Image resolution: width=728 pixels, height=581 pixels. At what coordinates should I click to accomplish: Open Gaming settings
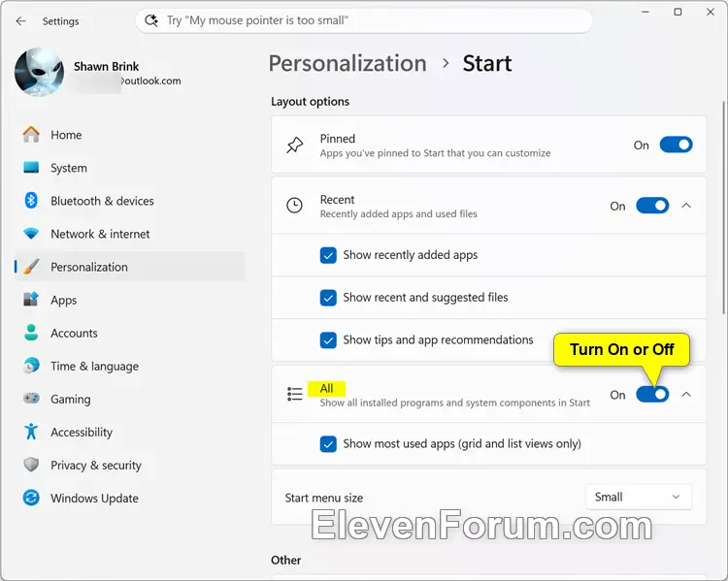(129, 399)
